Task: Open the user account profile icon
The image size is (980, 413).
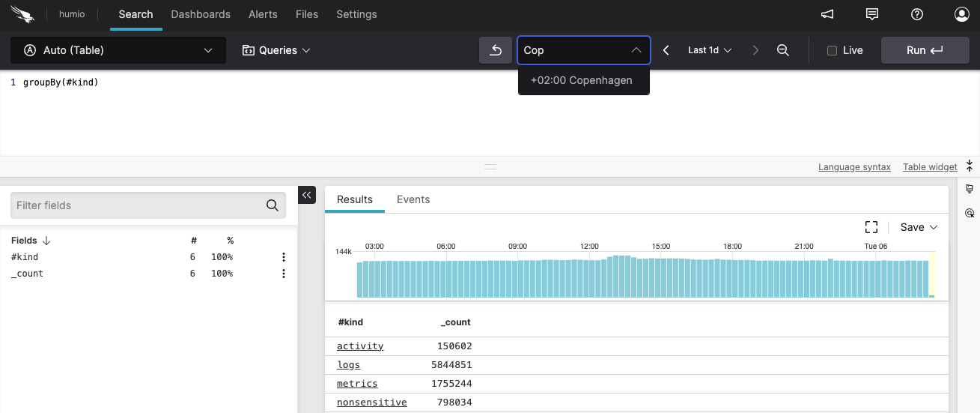Action: (962, 14)
